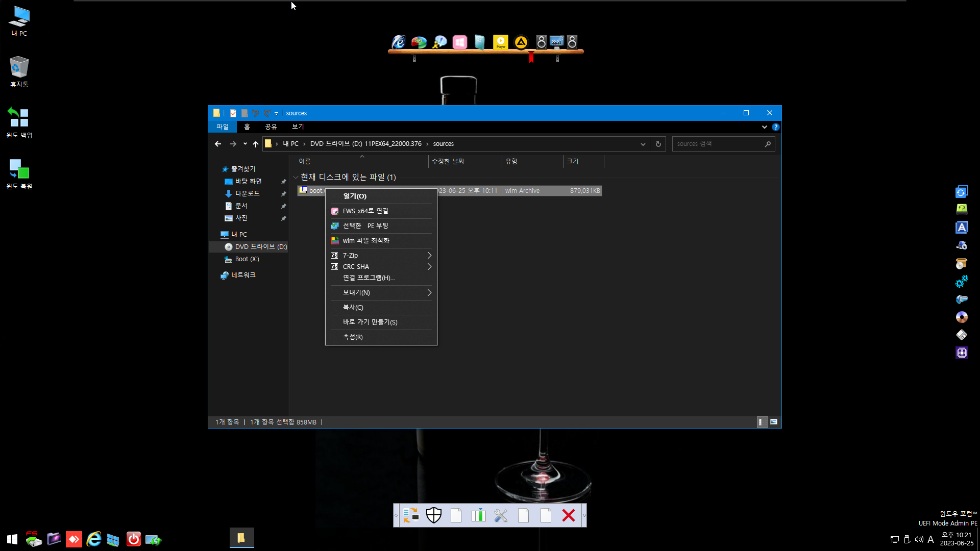Click the clock monitor widget showing 22:21

coord(557,42)
